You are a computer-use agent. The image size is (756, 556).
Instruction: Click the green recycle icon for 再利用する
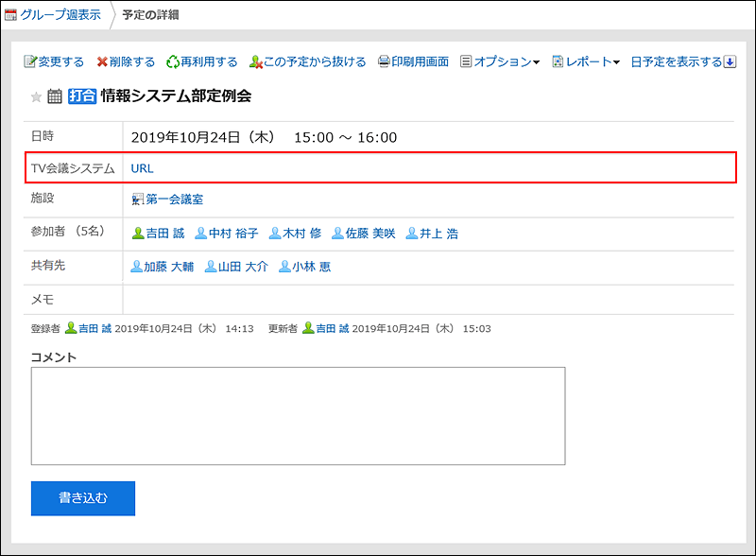pos(173,61)
